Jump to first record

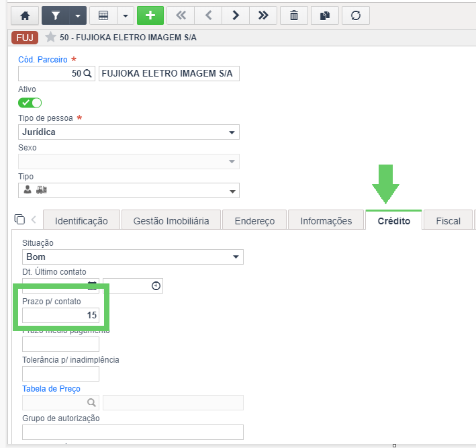181,15
